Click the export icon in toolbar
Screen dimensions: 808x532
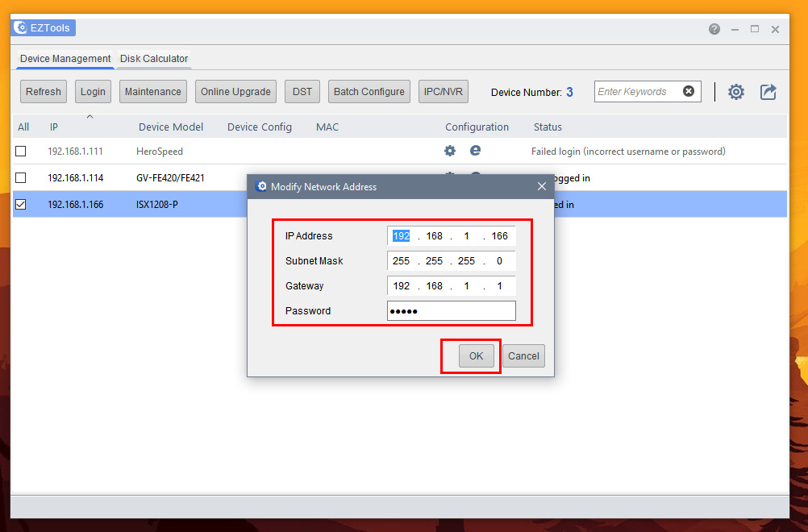click(768, 92)
